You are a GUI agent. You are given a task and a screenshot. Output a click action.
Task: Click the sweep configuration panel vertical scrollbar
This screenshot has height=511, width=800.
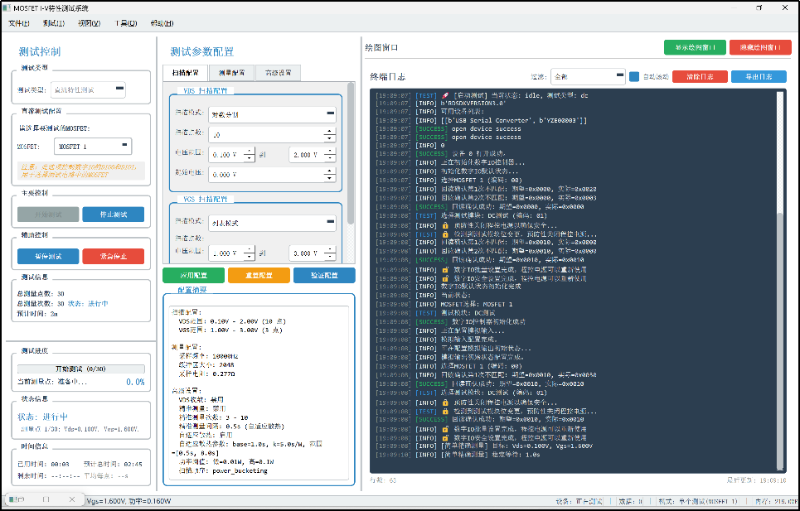(x=350, y=153)
